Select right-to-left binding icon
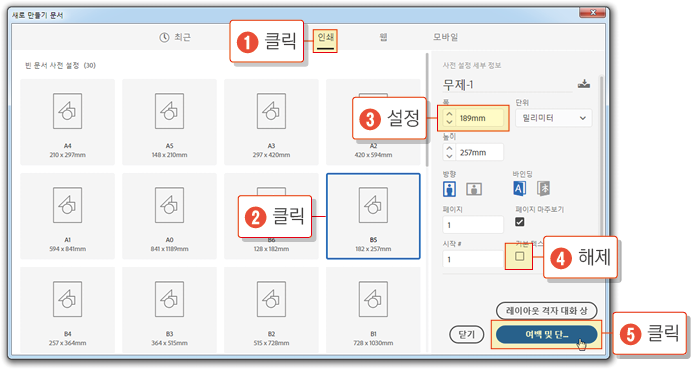Image resolution: width=691 pixels, height=370 pixels. (x=544, y=189)
